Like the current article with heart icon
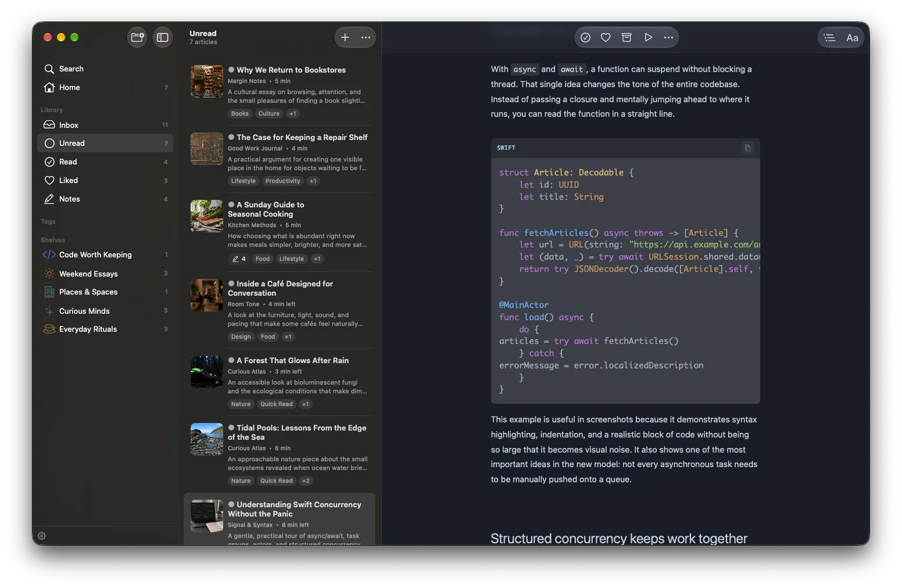902x588 pixels. click(x=606, y=37)
